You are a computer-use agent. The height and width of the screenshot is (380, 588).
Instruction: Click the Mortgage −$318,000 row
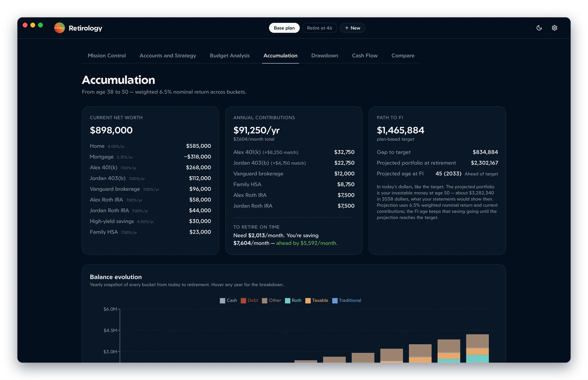coord(150,157)
